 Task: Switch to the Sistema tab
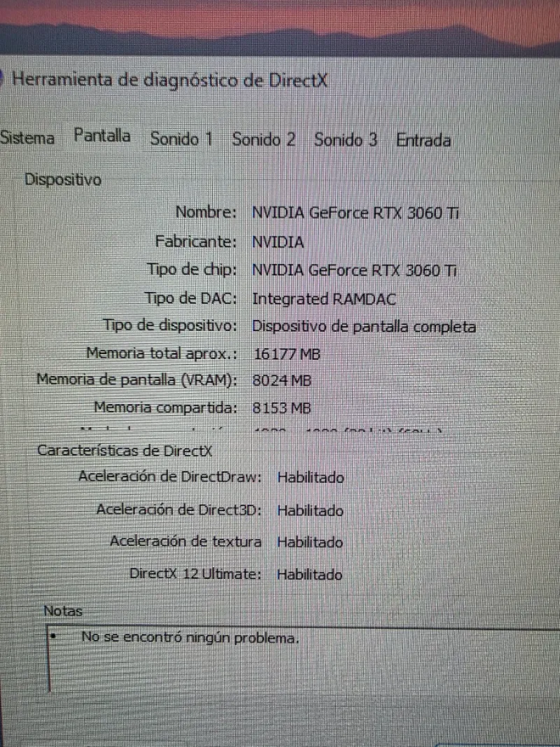(27, 139)
